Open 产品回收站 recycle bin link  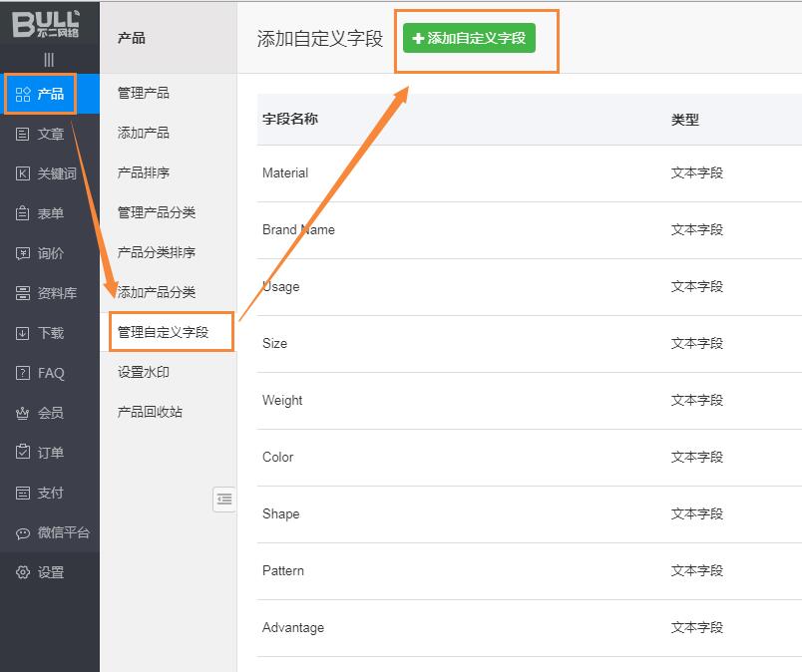[150, 412]
